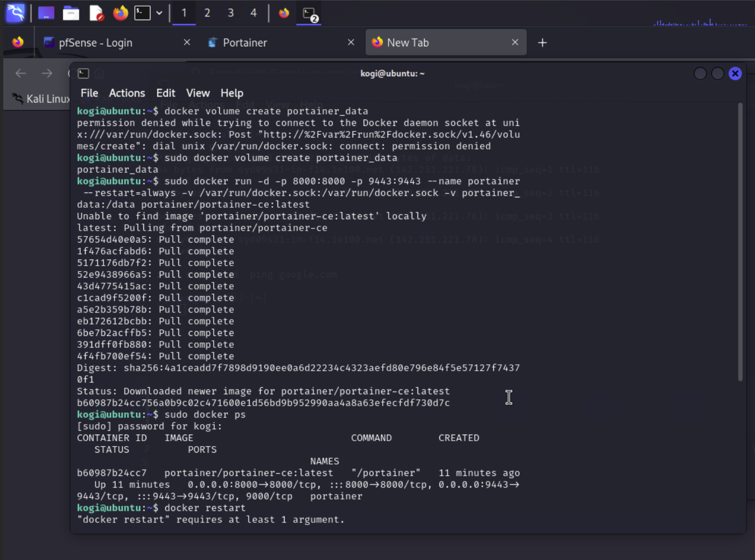This screenshot has width=755, height=560.
Task: Open the File menu in the terminal
Action: pyautogui.click(x=89, y=93)
